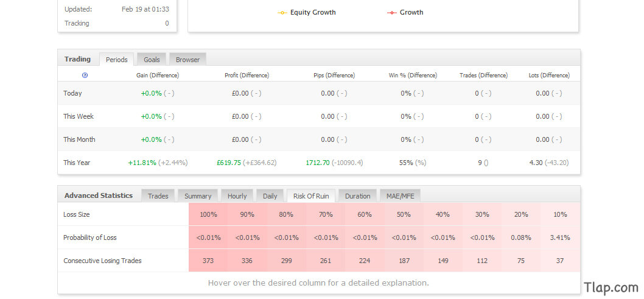Click the 100% loss size column

tap(208, 214)
